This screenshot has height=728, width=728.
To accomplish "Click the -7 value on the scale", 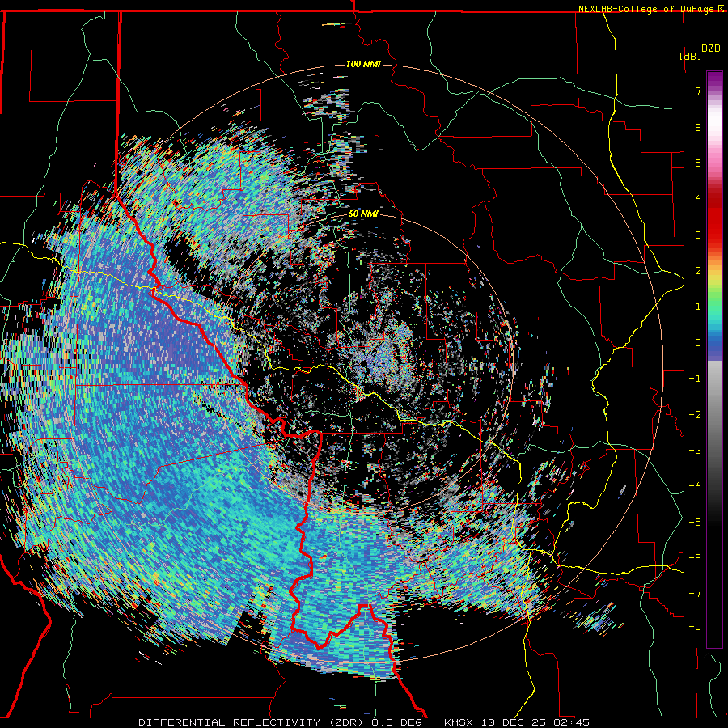I will 695,594.
